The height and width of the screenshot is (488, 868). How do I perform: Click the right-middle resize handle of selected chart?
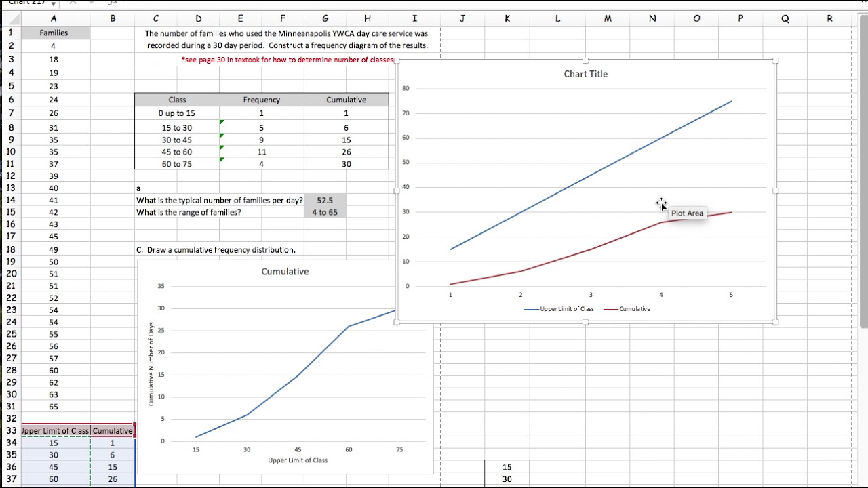[775, 191]
